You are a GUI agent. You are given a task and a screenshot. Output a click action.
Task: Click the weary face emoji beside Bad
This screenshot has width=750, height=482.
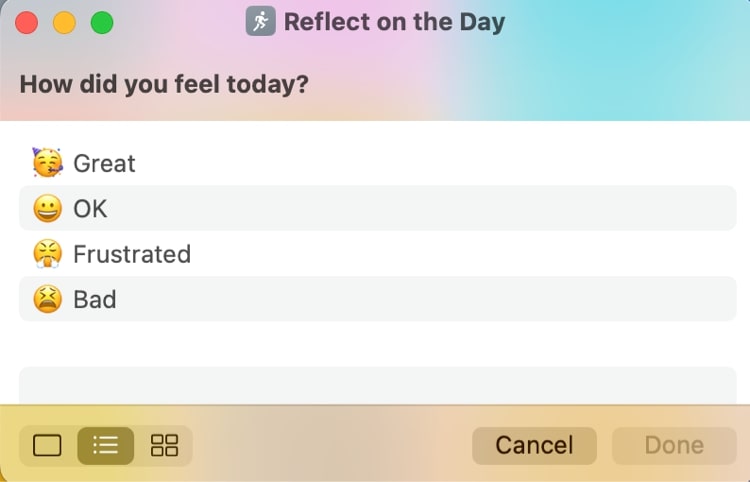46,299
